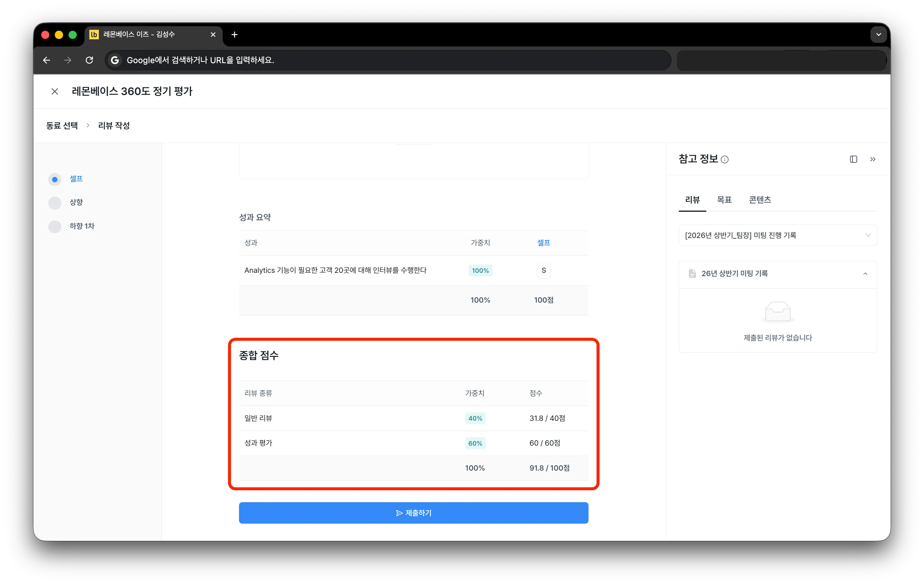Click the S grade box
This screenshot has width=924, height=585.
[543, 270]
